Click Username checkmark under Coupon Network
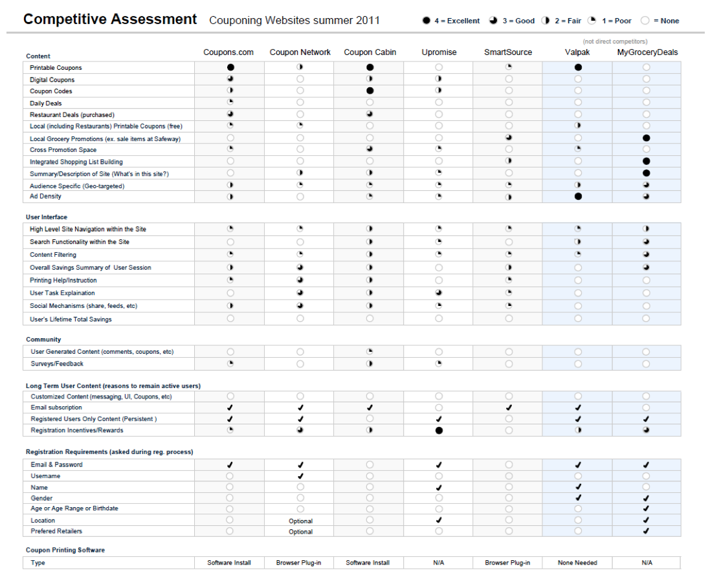 point(300,476)
